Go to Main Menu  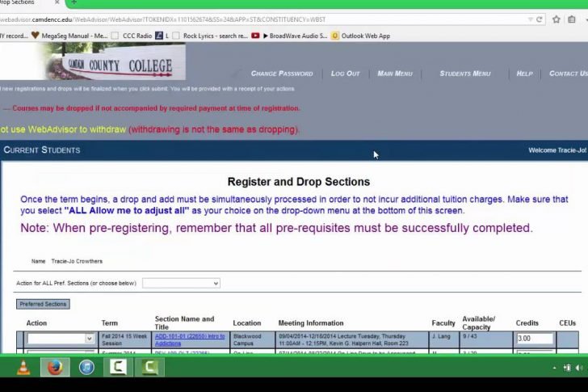(395, 74)
